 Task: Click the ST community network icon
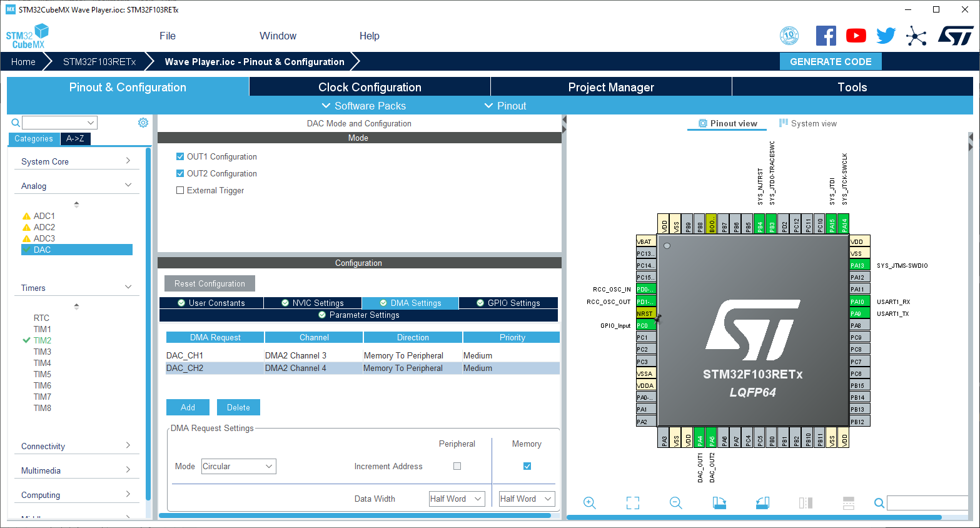click(916, 36)
